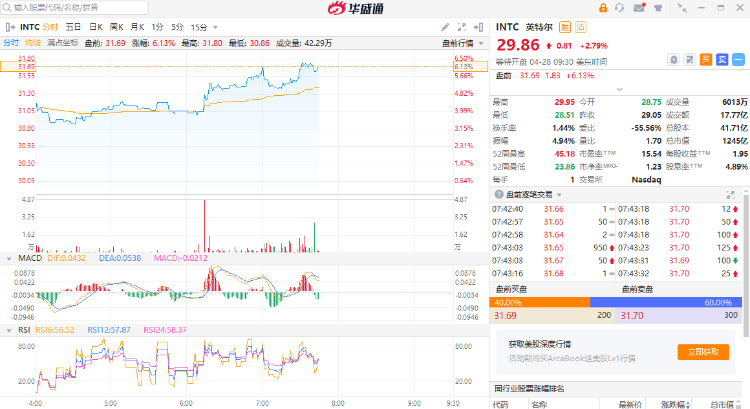750x409 pixels.
Task: Switch to 日K daily chart tab
Action: click(96, 27)
